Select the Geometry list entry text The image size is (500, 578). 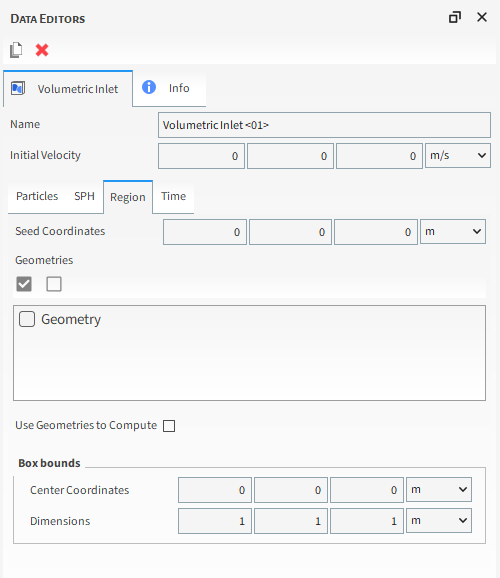[71, 319]
